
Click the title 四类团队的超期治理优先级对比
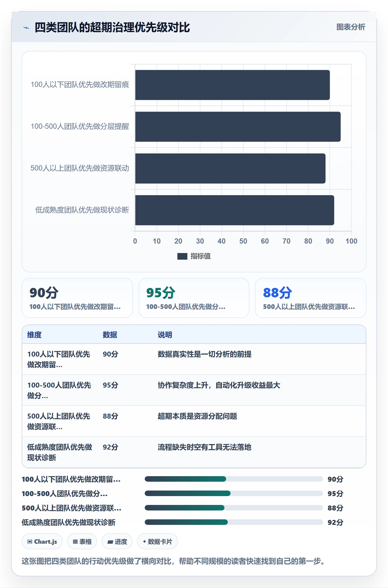click(x=112, y=27)
